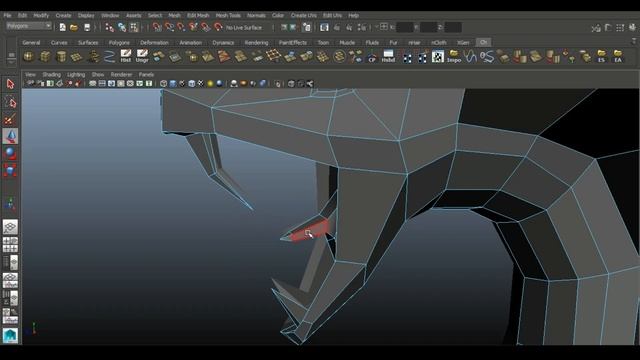Toggle use all lights yellow bulb

pos(210,84)
